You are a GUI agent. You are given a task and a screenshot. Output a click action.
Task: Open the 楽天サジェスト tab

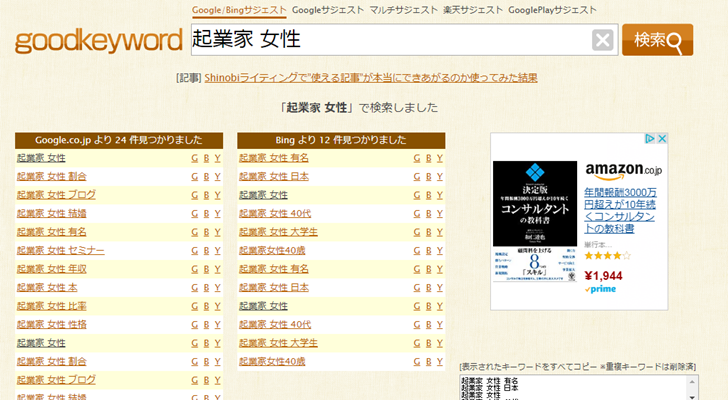[473, 10]
